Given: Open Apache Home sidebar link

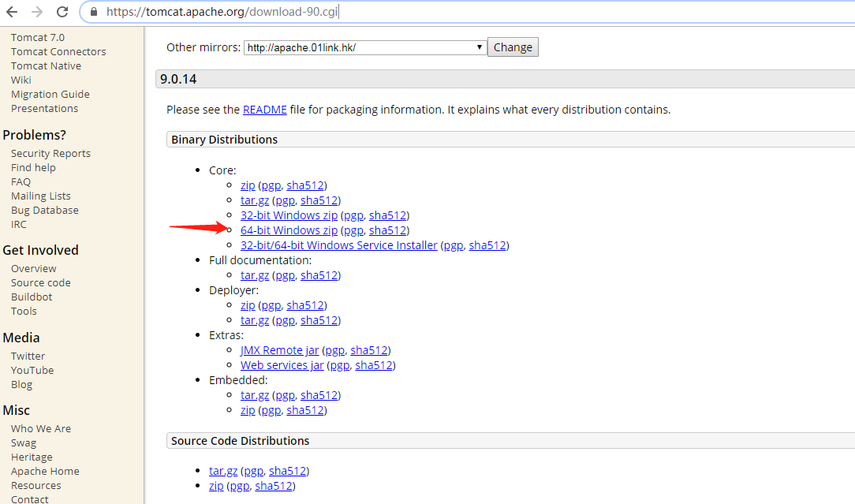Looking at the screenshot, I should tap(45, 472).
